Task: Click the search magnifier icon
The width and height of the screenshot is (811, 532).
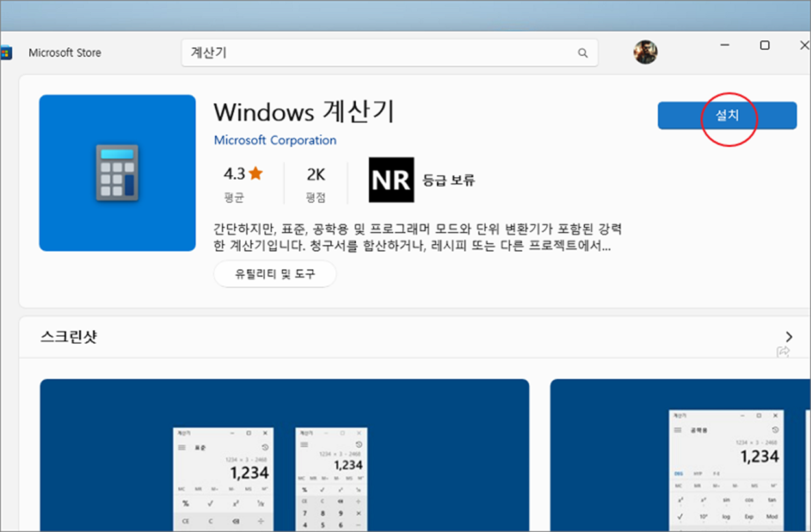Action: (x=583, y=53)
